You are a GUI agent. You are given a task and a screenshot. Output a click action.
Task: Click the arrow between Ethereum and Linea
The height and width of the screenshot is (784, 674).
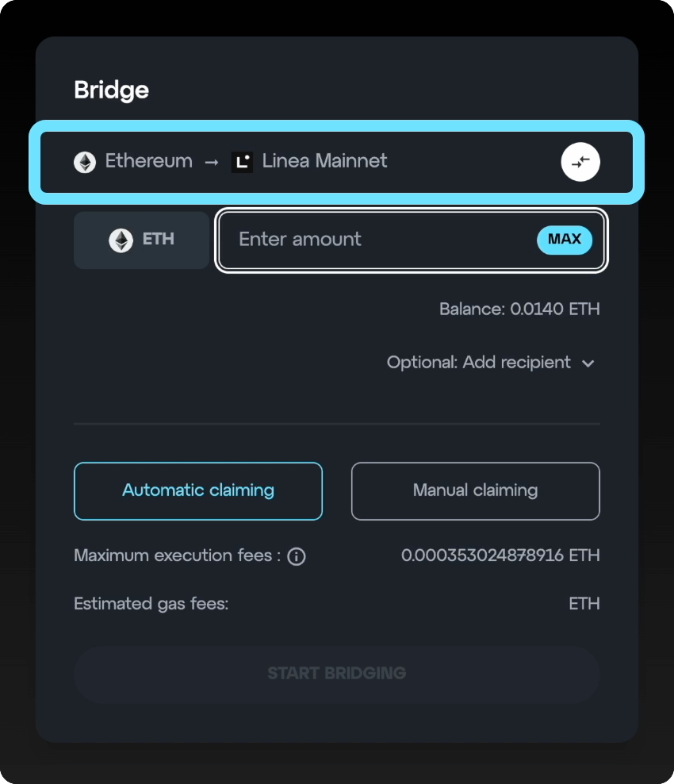(x=212, y=162)
